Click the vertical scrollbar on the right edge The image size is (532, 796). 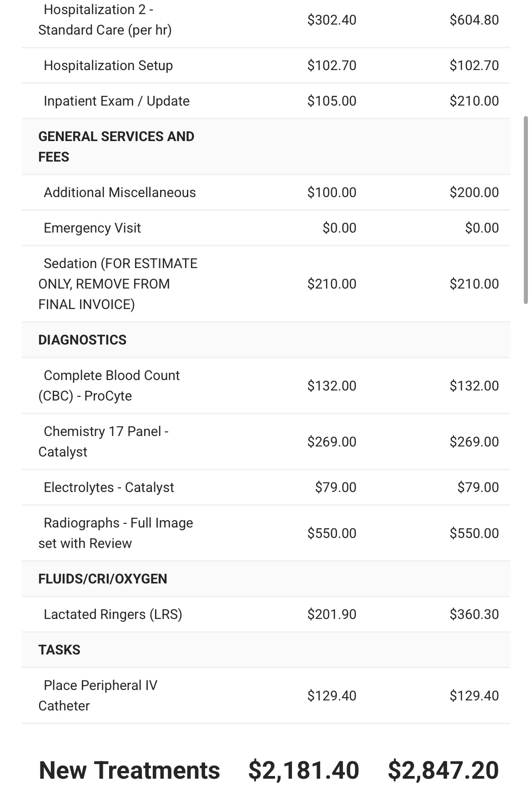(x=526, y=210)
